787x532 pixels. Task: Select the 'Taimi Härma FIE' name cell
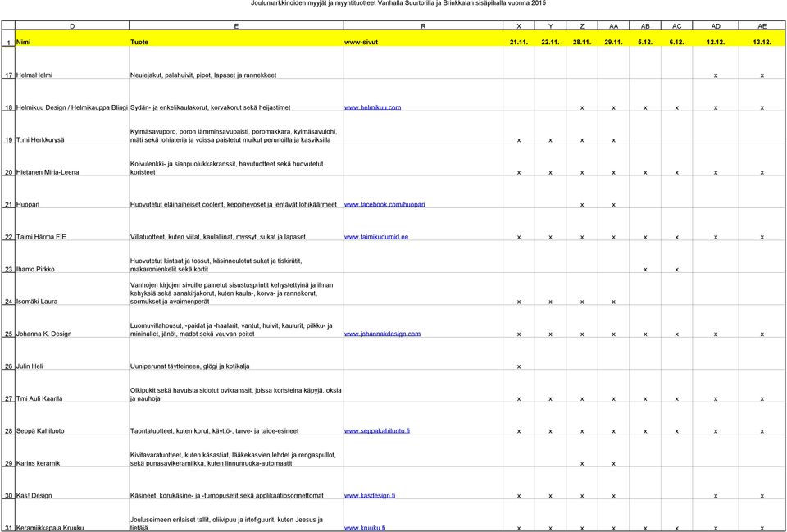point(72,225)
